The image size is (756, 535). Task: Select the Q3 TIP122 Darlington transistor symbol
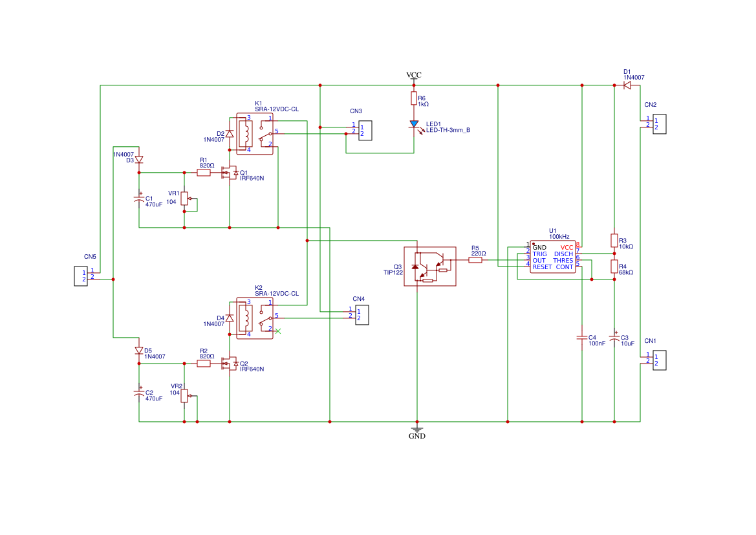430,267
